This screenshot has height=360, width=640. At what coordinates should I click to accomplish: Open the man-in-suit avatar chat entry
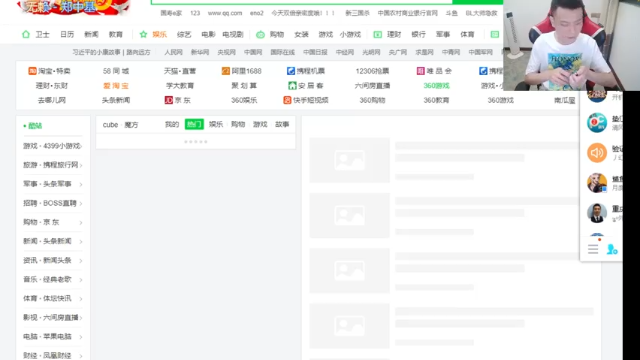pos(597,213)
